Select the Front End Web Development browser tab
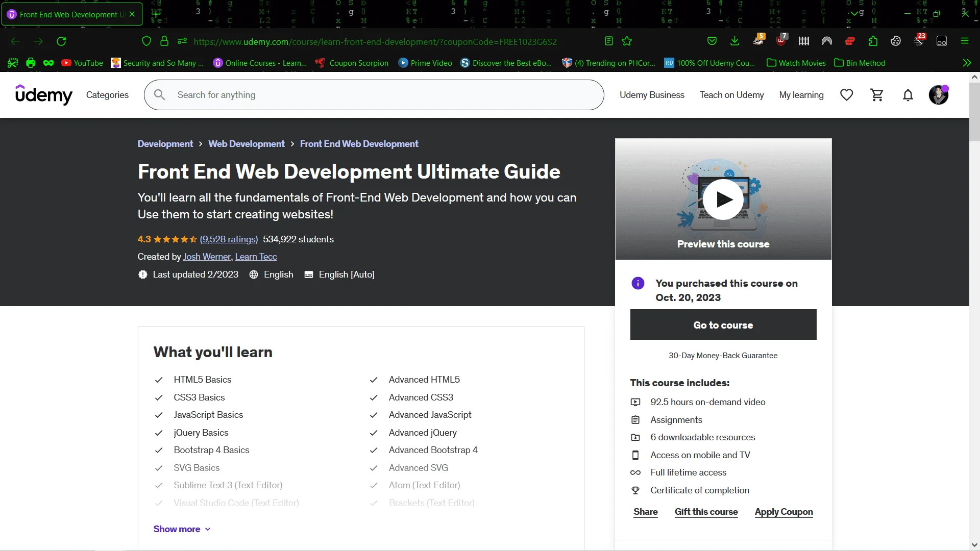Image resolution: width=980 pixels, height=551 pixels. pyautogui.click(x=71, y=14)
